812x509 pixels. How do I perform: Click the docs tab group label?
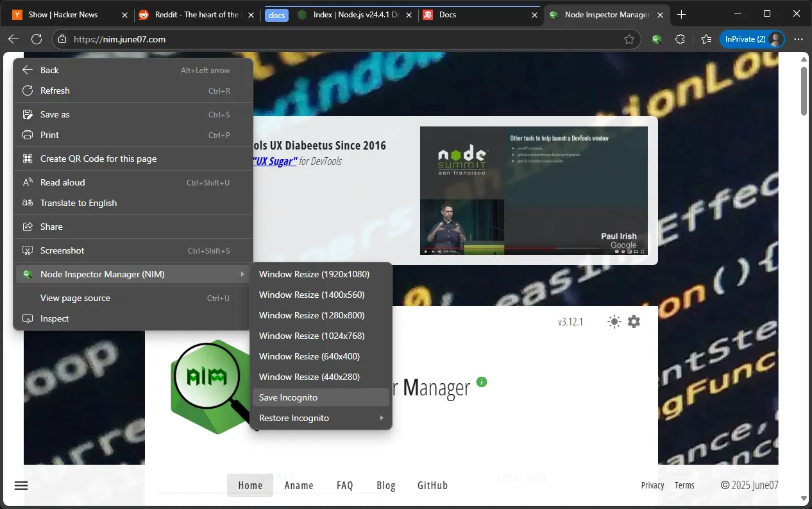[x=276, y=15]
